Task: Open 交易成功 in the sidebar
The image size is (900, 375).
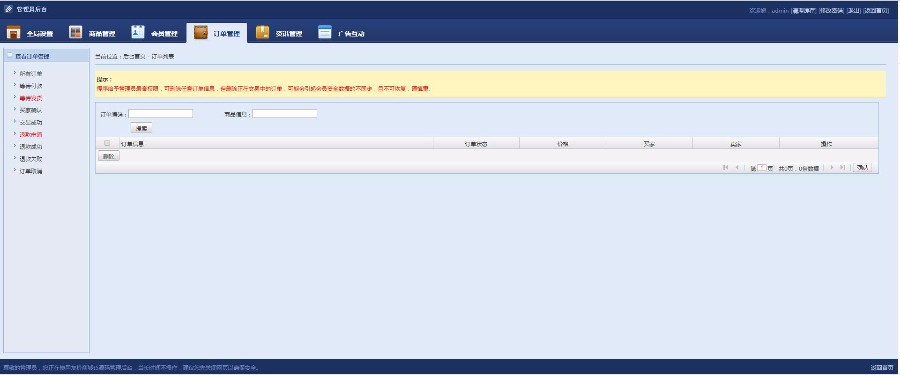Action: (x=30, y=122)
